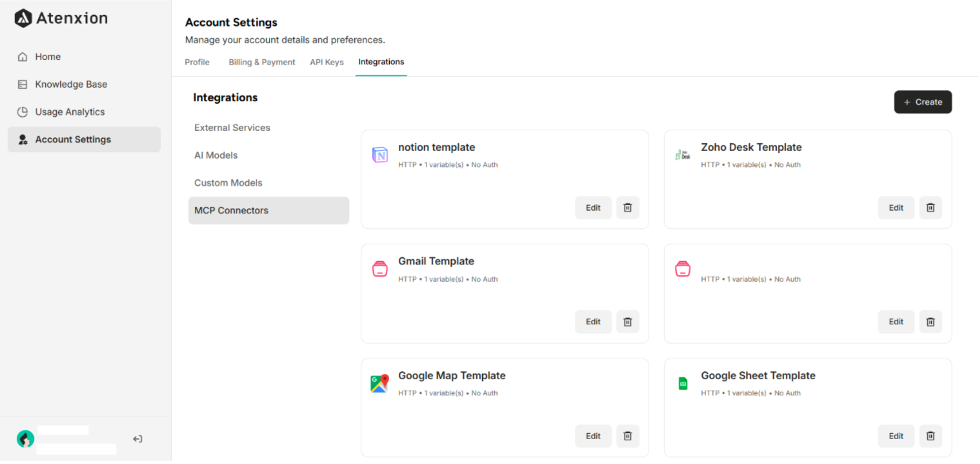
Task: Click the Google Map Template icon
Action: tap(379, 383)
